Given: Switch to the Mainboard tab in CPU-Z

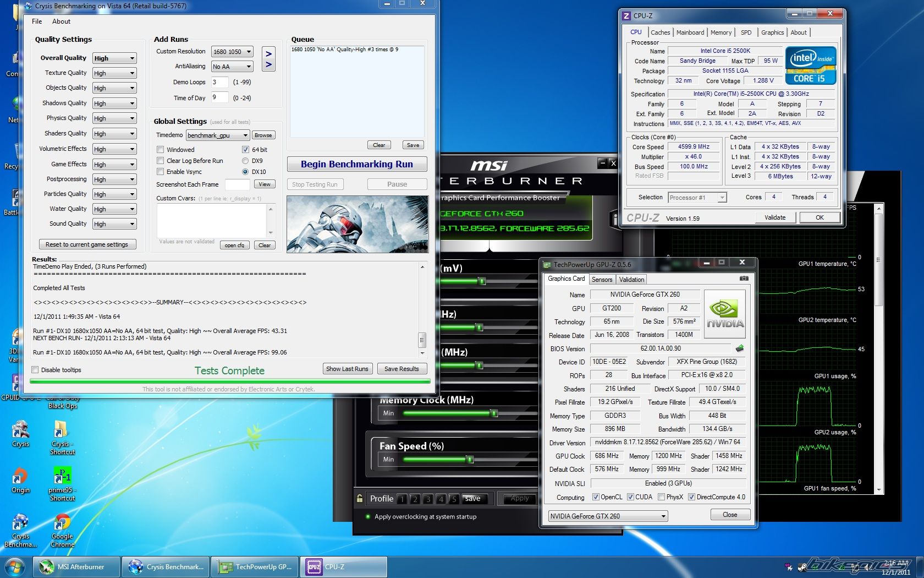Looking at the screenshot, I should 690,32.
